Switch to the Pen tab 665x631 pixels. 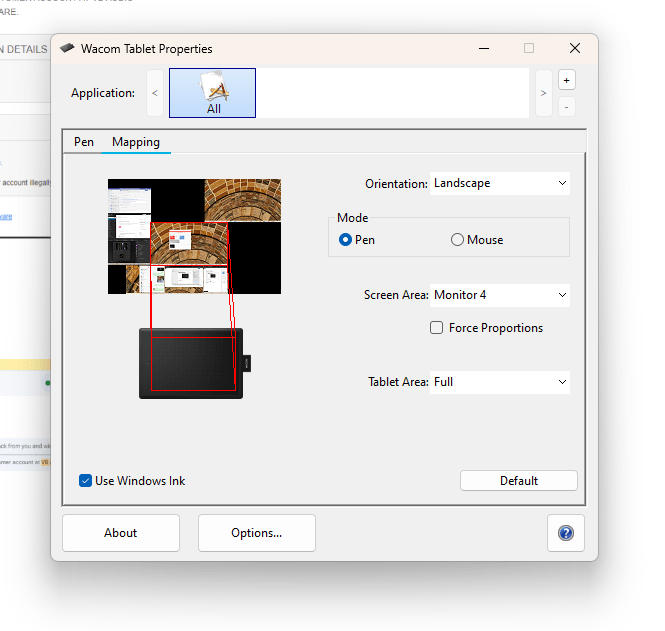tap(84, 142)
